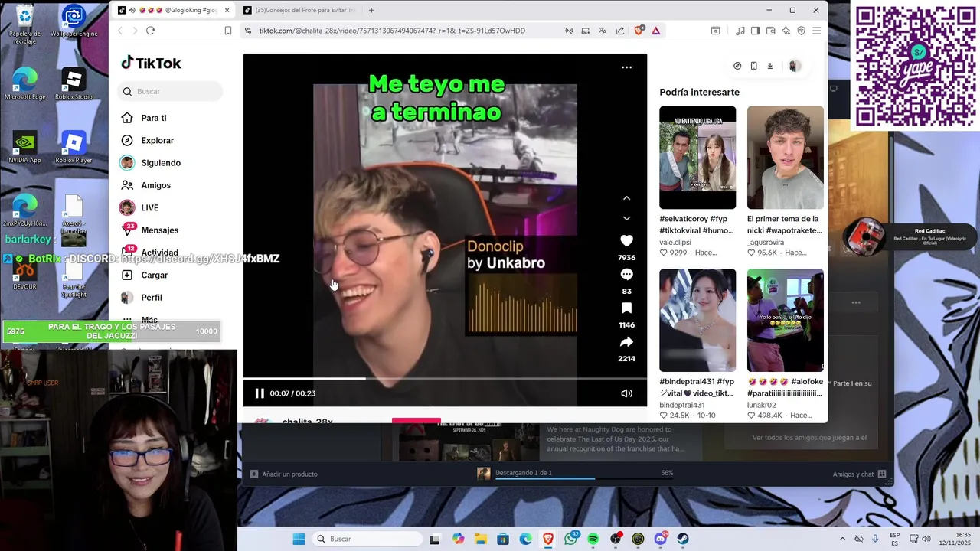Open the Siguiendo feed
Viewport: 980px width, 551px height.
tap(160, 162)
